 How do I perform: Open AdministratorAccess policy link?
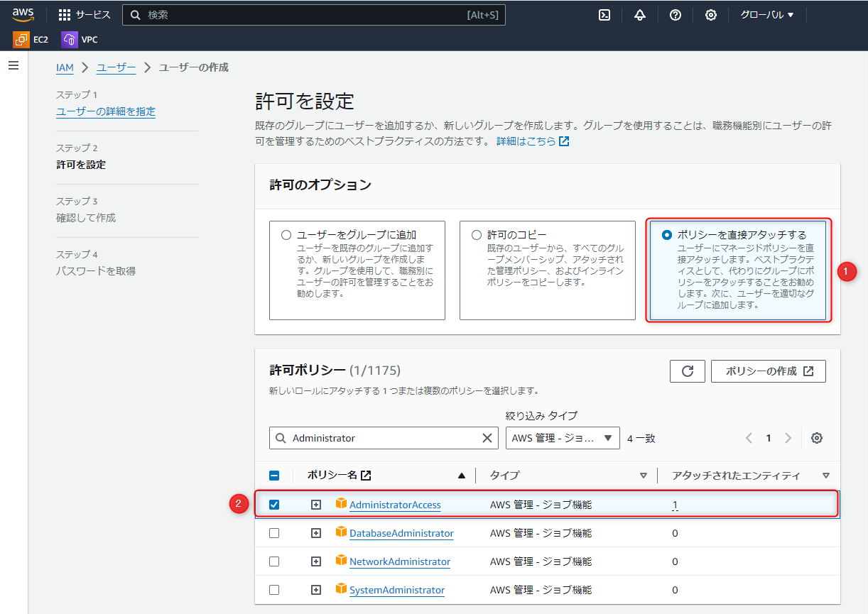[395, 505]
